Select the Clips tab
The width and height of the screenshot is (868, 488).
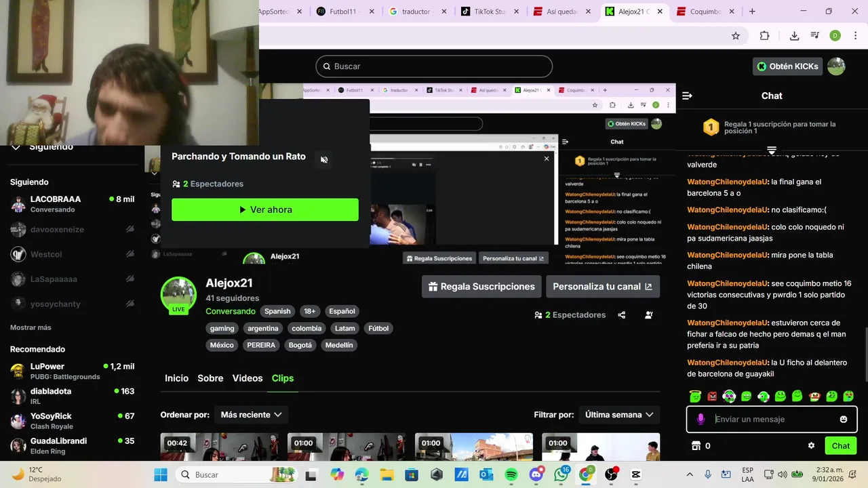[283, 378]
